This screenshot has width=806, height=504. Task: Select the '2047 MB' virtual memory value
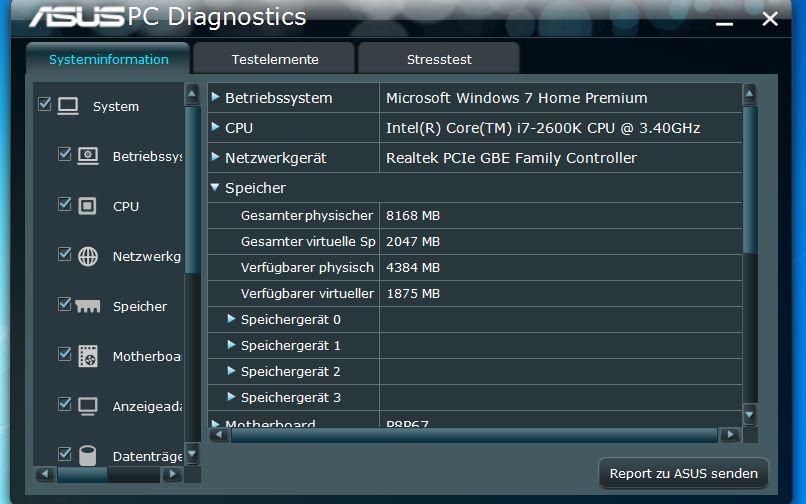413,242
